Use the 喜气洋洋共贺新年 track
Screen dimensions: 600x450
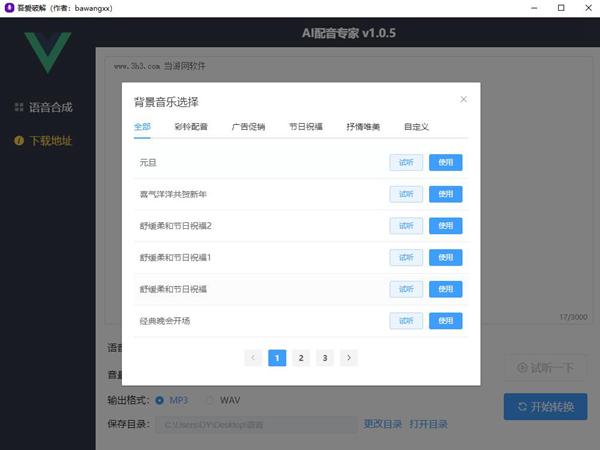tap(445, 194)
